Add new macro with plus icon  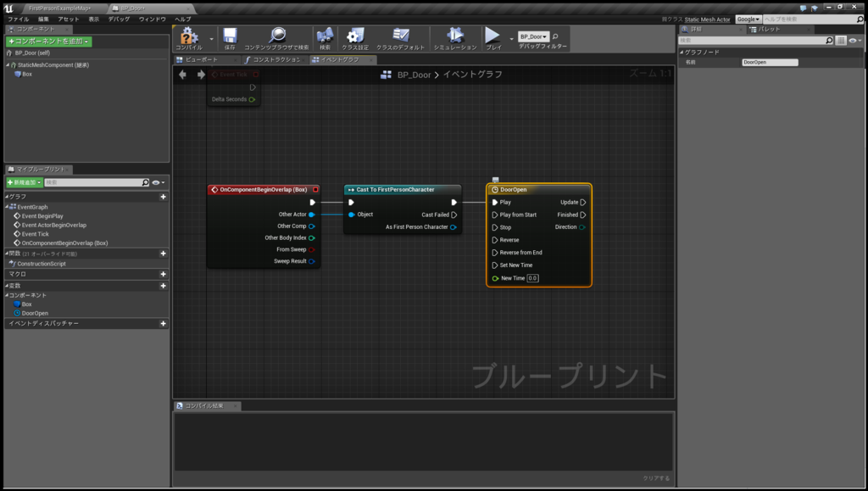tap(164, 274)
